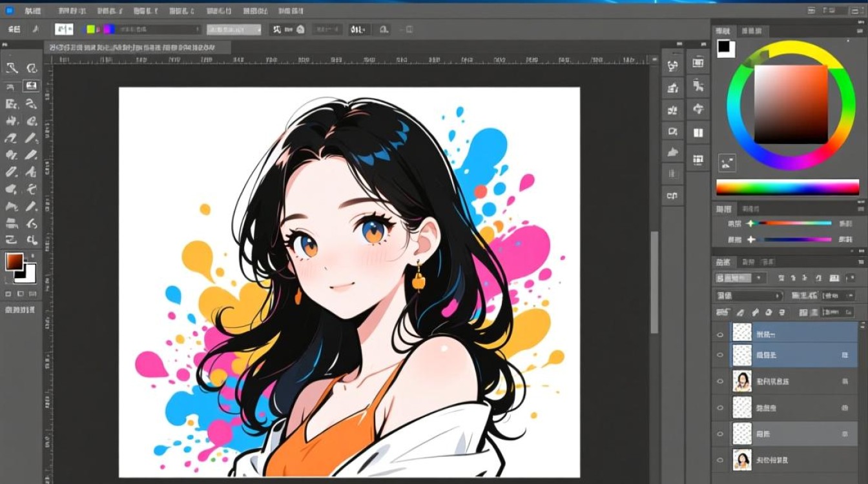Click the rainbow spectrum bar below the color wheel

click(787, 188)
